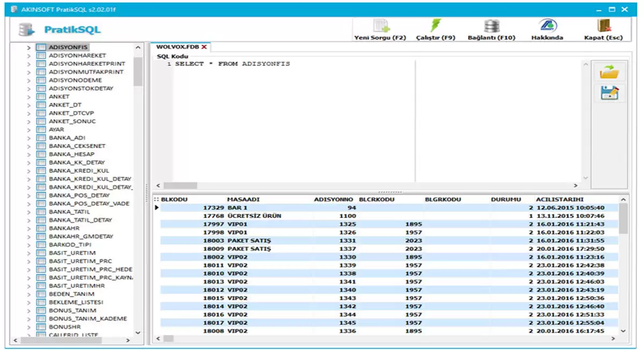The image size is (644, 350).
Task: Click the ACILISTARIHI column header
Action: pyautogui.click(x=559, y=199)
